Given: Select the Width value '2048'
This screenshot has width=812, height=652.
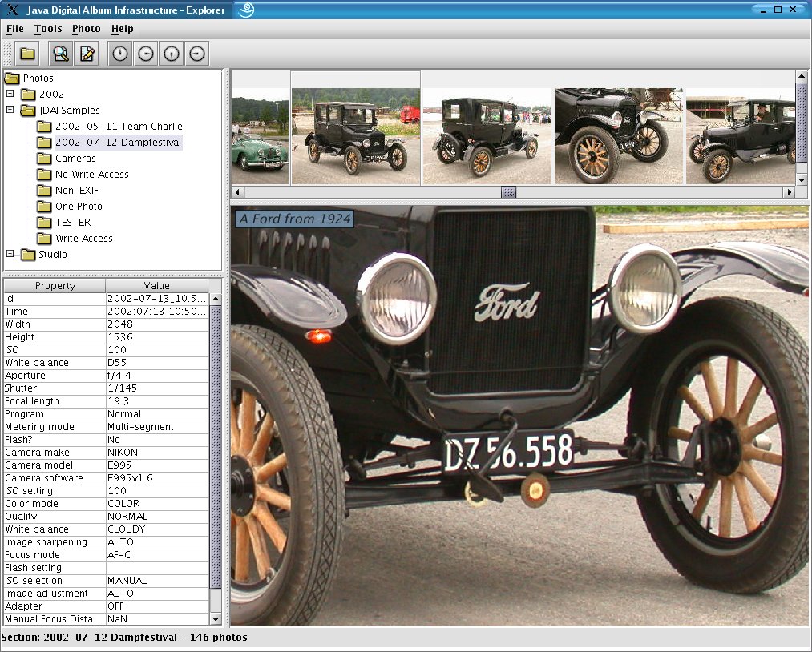Looking at the screenshot, I should click(x=157, y=324).
